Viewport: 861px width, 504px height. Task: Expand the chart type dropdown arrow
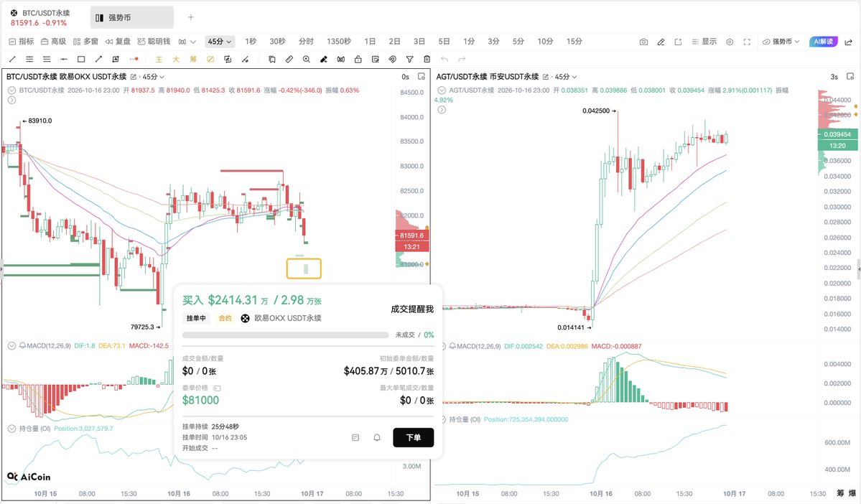point(192,42)
